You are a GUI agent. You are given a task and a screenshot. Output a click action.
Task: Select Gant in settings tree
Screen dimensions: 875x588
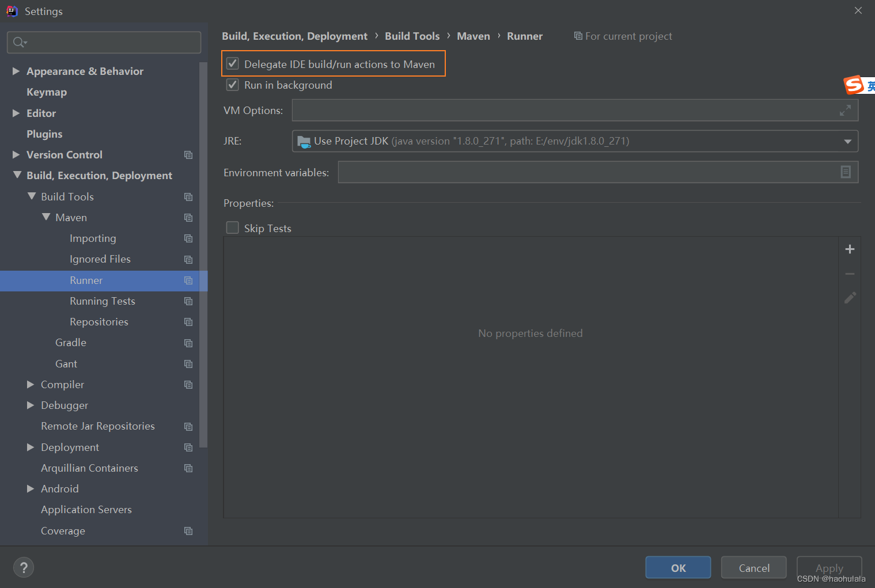point(66,364)
